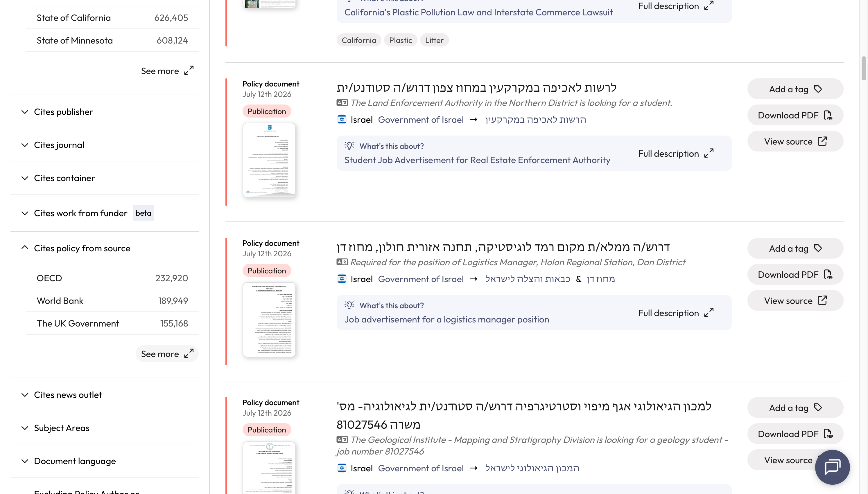868x494 pixels.
Task: Select State of Minnesota filter row
Action: (x=112, y=40)
